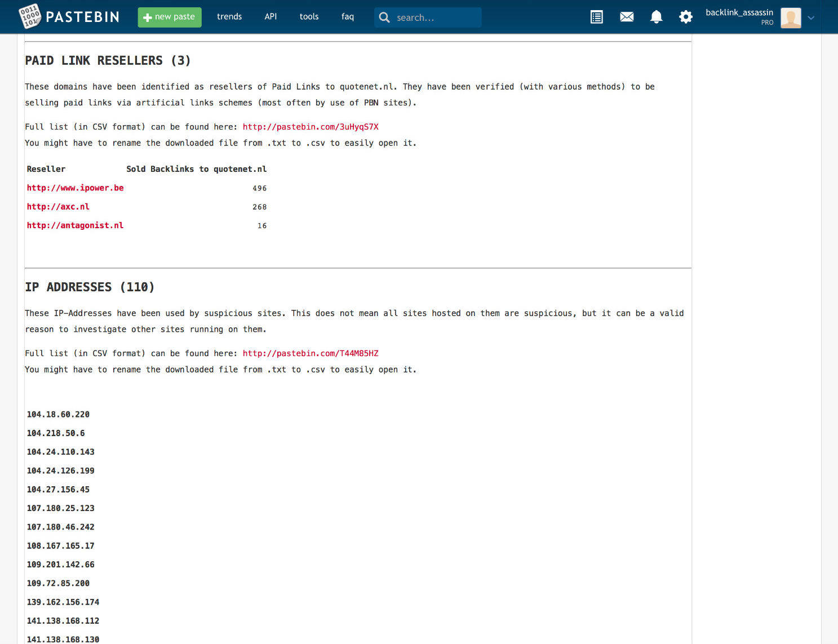Viewport: 838px width, 644px height.
Task: Open the tools menu item
Action: pos(309,17)
